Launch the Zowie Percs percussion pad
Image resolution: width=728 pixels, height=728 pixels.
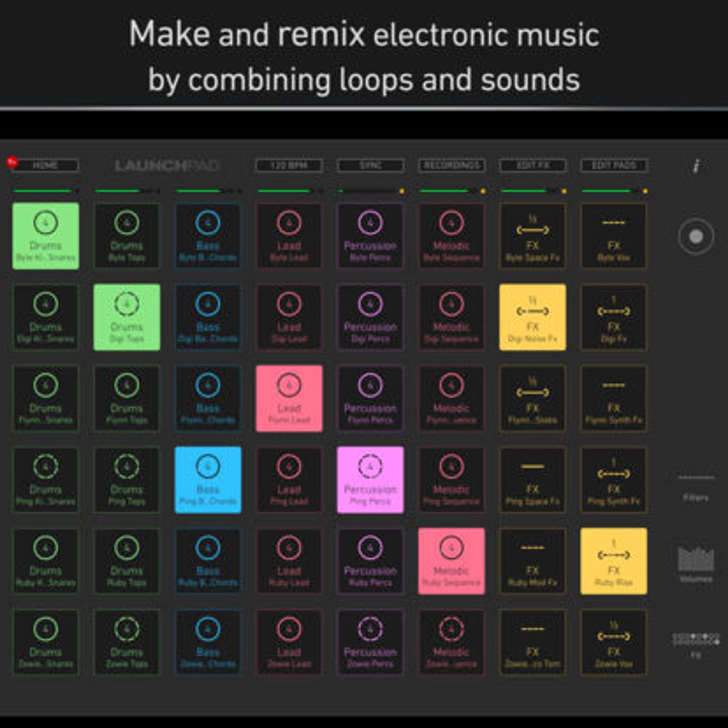point(370,642)
